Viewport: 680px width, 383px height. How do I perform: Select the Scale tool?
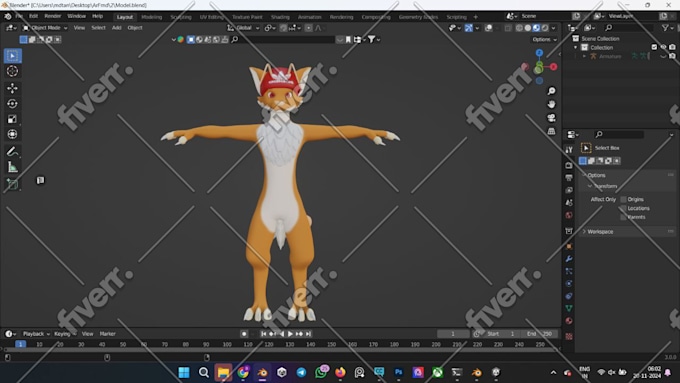pos(13,119)
